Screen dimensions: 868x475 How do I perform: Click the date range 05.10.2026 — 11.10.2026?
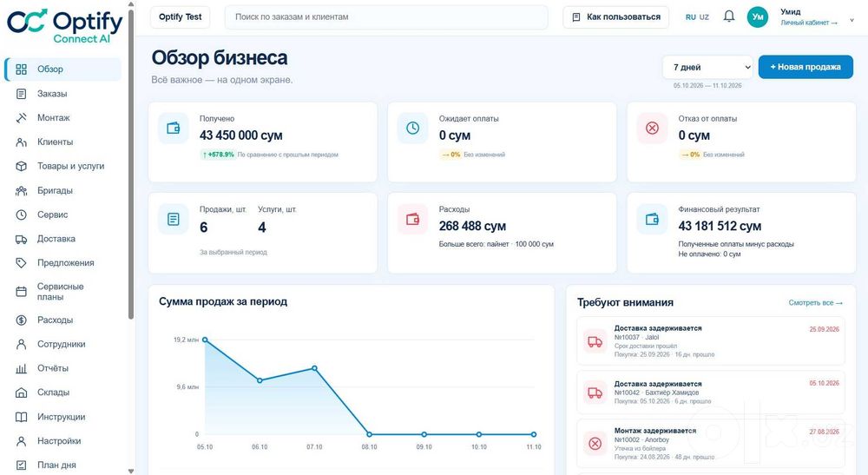click(x=707, y=86)
